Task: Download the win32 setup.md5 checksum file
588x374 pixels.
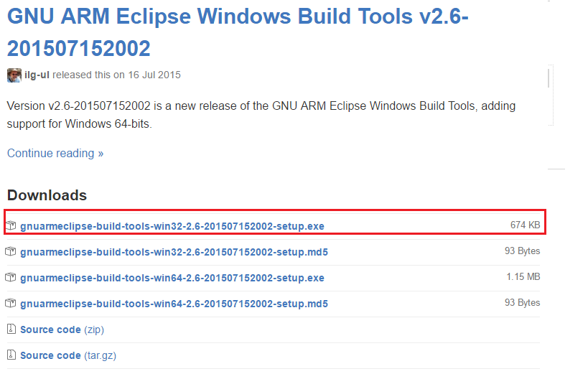Action: tap(174, 252)
